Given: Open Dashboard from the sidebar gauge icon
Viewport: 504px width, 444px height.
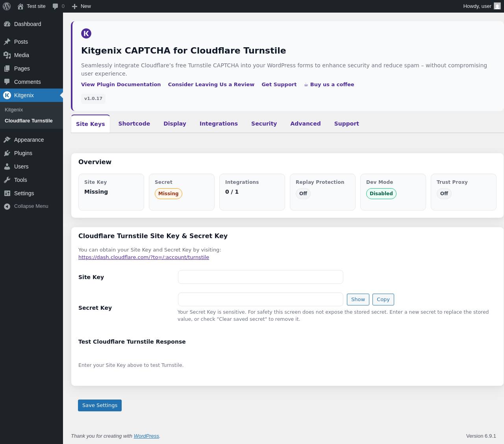Looking at the screenshot, I should (7, 24).
